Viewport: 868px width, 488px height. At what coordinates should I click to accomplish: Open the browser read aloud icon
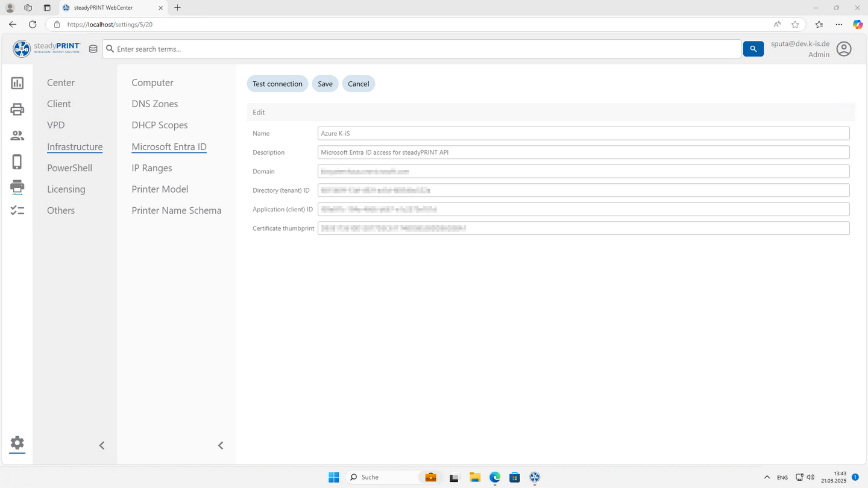778,25
